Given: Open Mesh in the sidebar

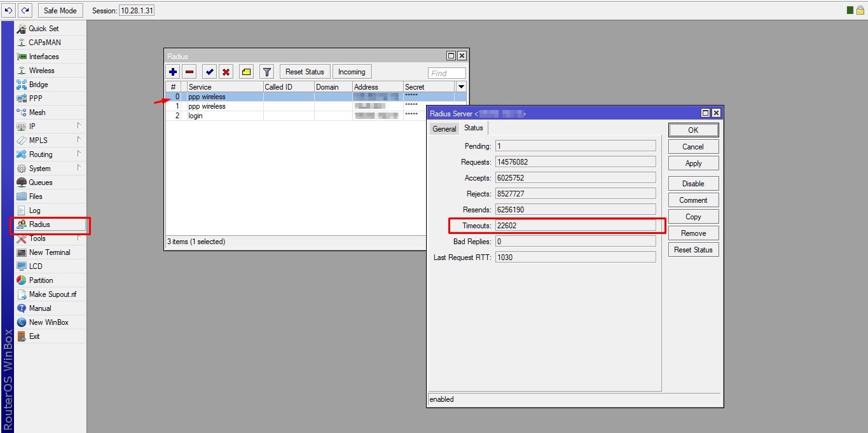Looking at the screenshot, I should (50, 113).
